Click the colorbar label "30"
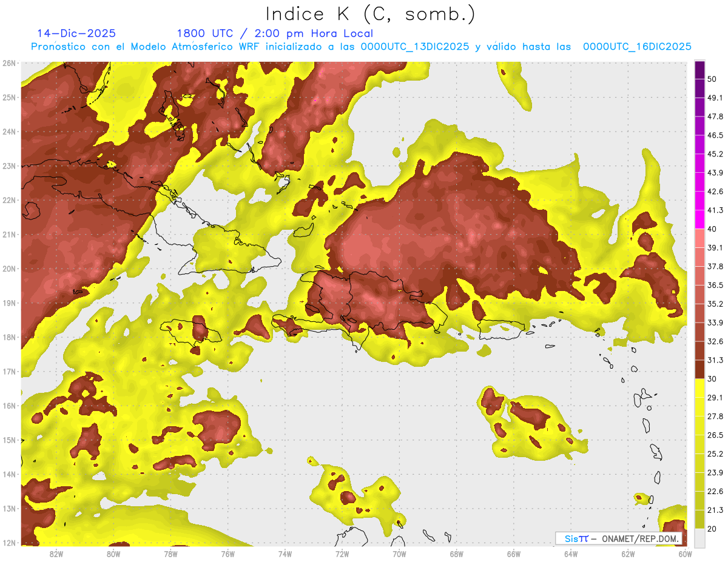 click(x=712, y=379)
